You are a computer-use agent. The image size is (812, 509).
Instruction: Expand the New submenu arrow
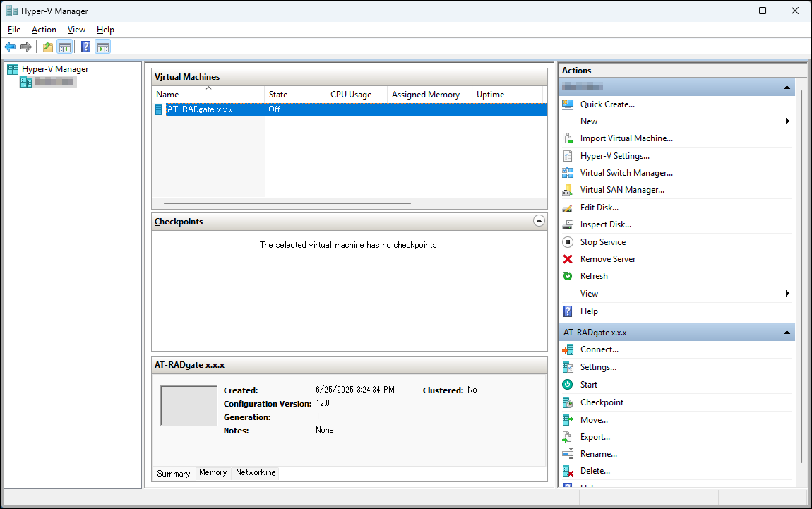pos(787,121)
